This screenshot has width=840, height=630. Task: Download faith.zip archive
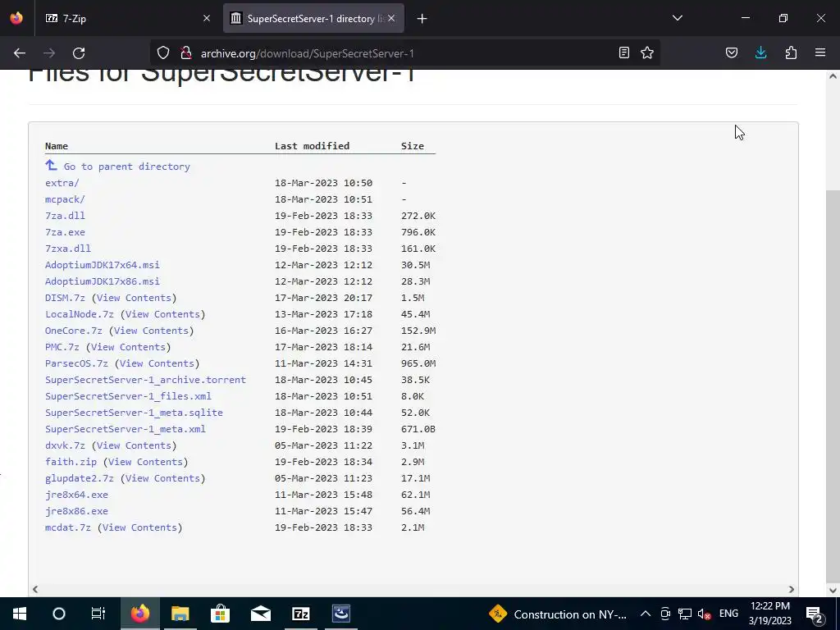click(71, 462)
